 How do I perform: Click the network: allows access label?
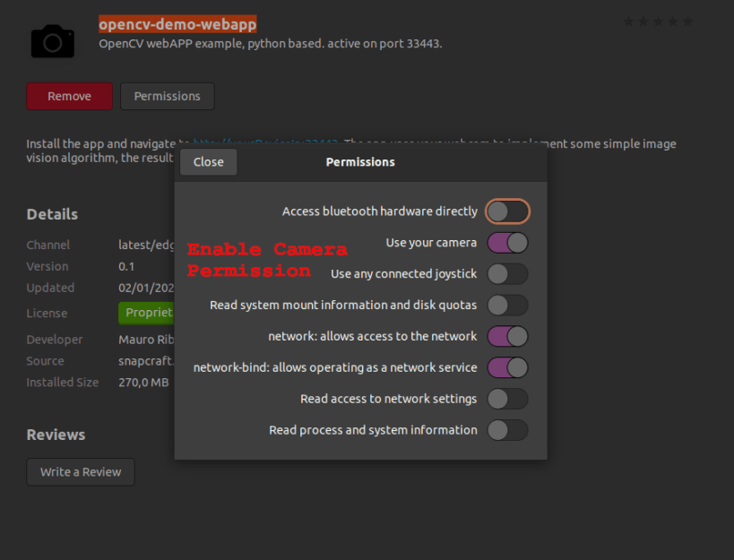tap(373, 336)
